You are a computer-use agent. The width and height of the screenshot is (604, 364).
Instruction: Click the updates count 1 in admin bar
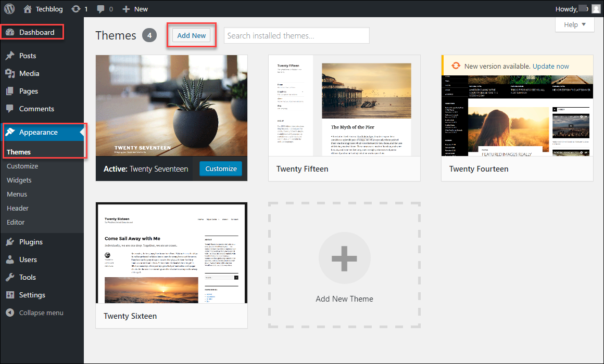point(86,9)
